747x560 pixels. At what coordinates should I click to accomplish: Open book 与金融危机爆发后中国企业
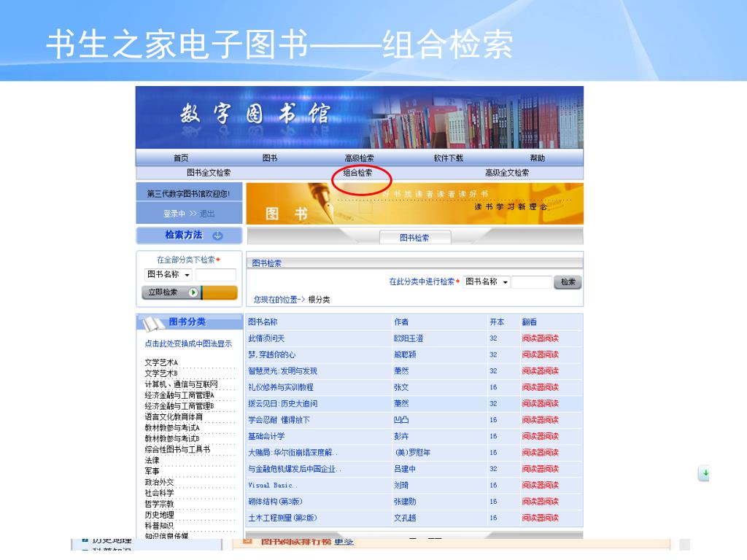click(x=295, y=469)
